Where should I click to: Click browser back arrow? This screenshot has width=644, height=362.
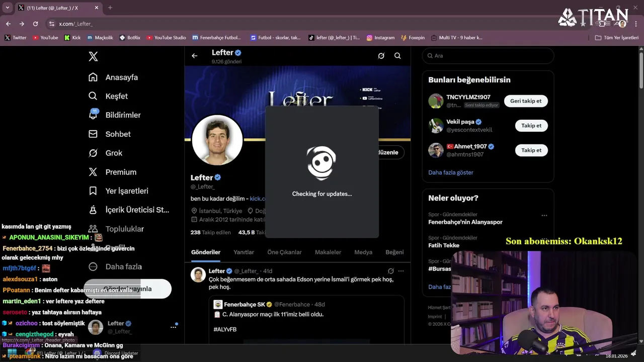(8, 24)
